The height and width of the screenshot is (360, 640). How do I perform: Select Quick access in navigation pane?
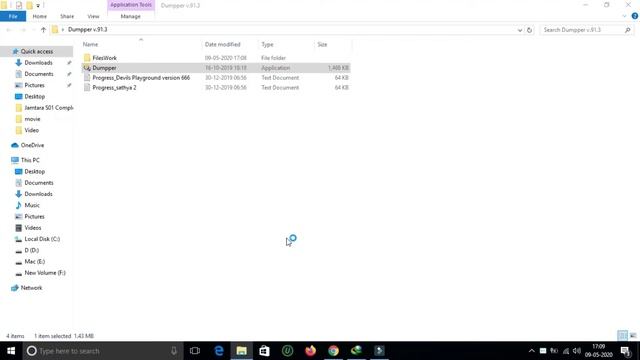(37, 51)
